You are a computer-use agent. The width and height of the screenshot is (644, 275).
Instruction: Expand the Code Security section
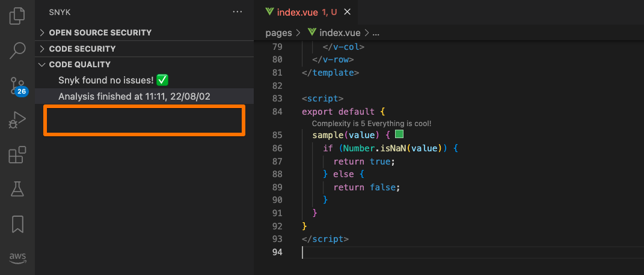click(82, 49)
